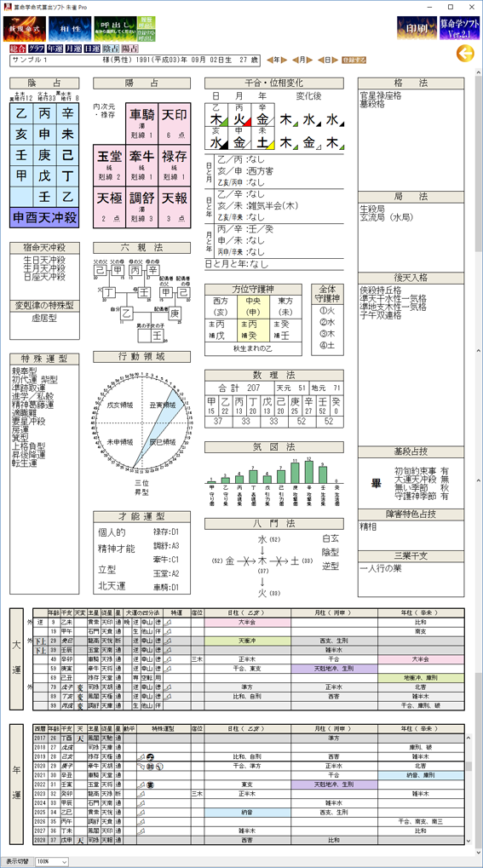Click the orange back arrow icon

[465, 53]
